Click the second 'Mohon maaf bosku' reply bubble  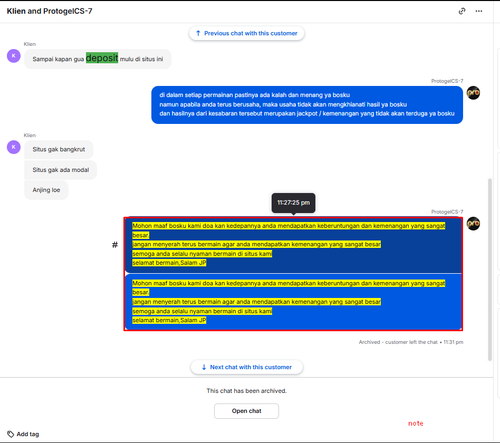point(293,302)
